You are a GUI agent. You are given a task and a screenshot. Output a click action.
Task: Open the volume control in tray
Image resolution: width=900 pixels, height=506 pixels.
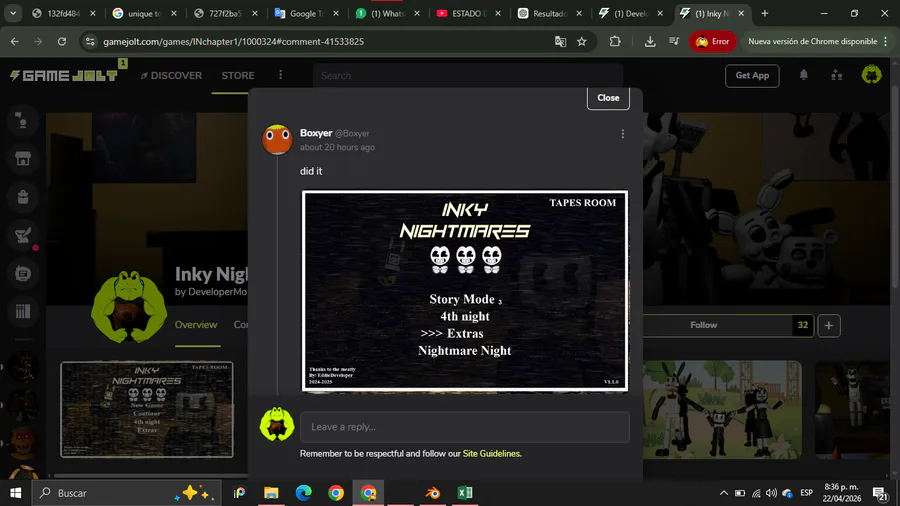click(x=771, y=493)
